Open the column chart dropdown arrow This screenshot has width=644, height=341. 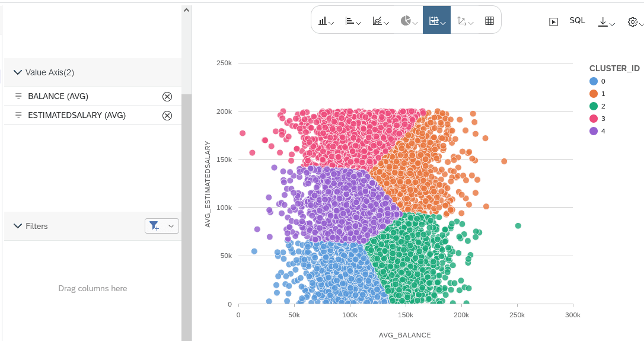pos(331,23)
